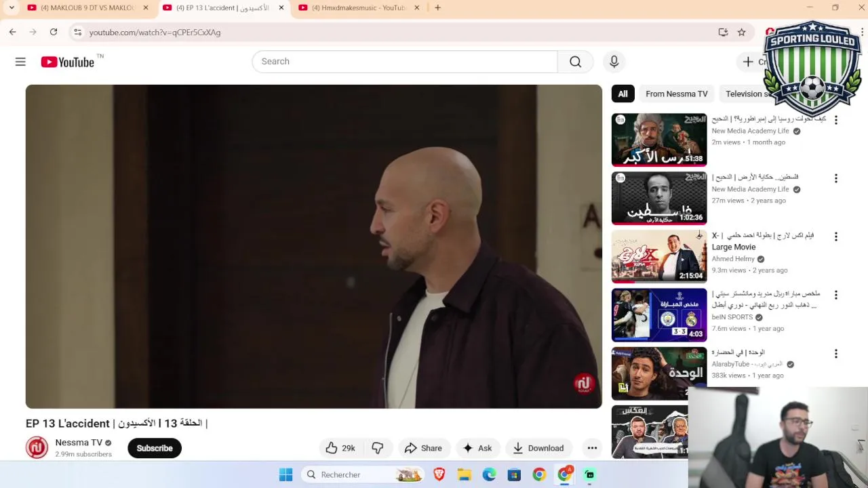Image resolution: width=868 pixels, height=488 pixels.
Task: Activate voice search microphone
Action: pos(614,62)
